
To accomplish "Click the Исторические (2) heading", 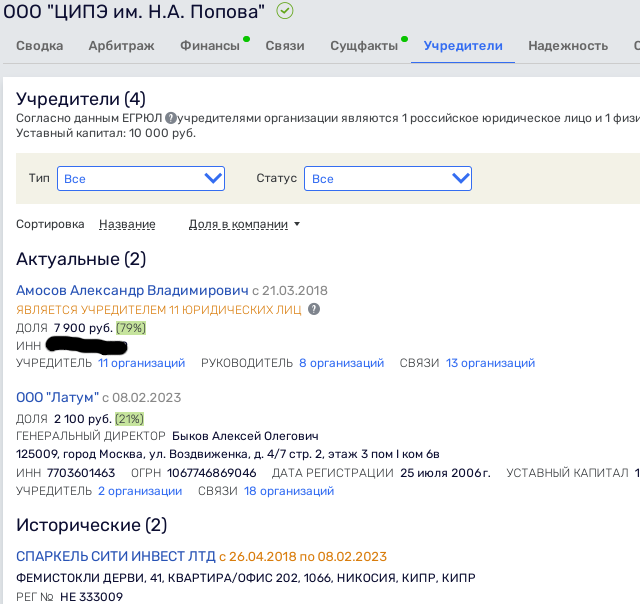I will (x=91, y=524).
